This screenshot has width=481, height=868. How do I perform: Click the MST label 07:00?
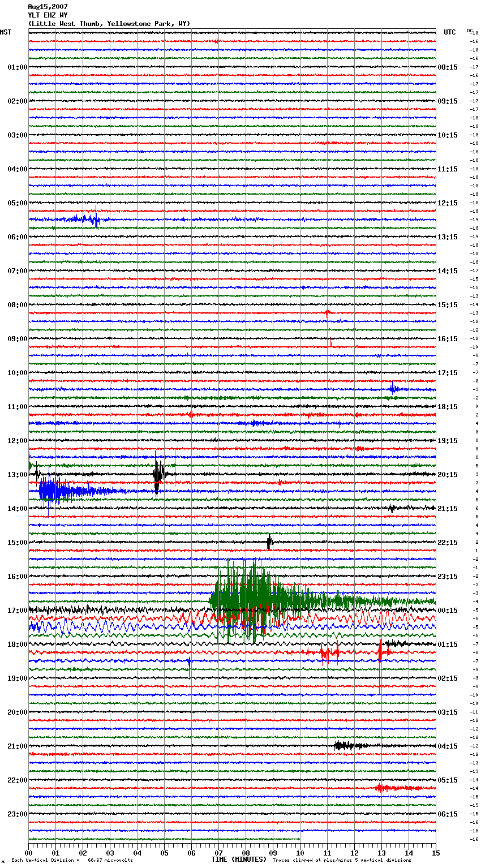[x=18, y=271]
